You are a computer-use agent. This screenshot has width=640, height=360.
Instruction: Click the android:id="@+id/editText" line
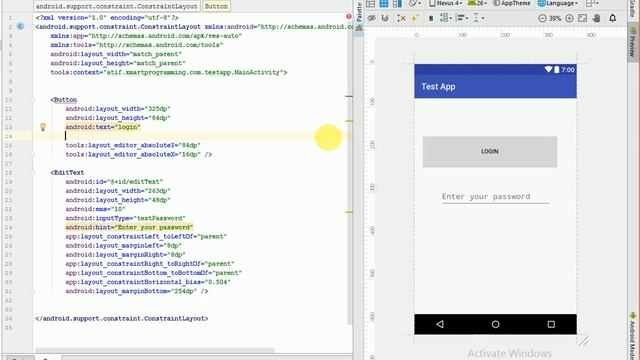pyautogui.click(x=114, y=182)
